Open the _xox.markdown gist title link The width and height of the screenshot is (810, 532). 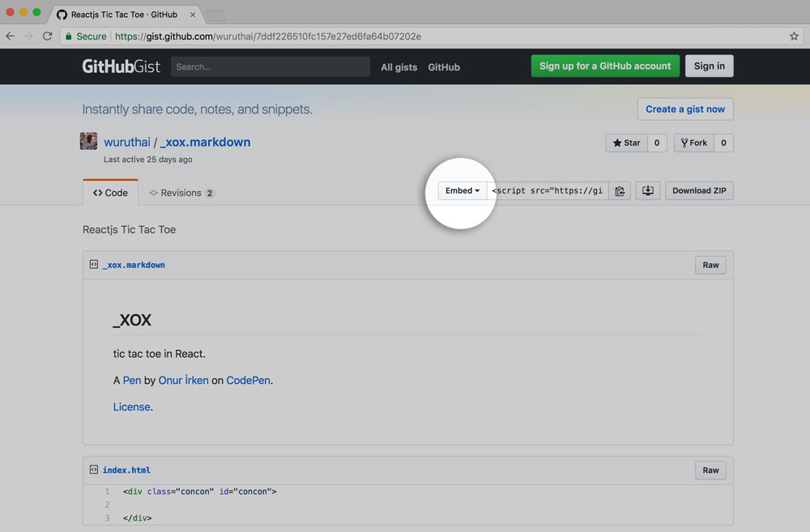(205, 142)
